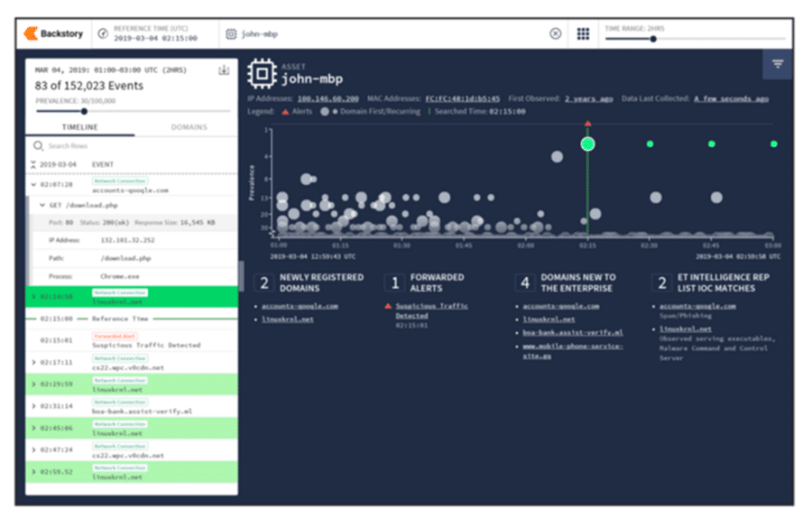Click the search asset icon beside john-mbp

231,34
